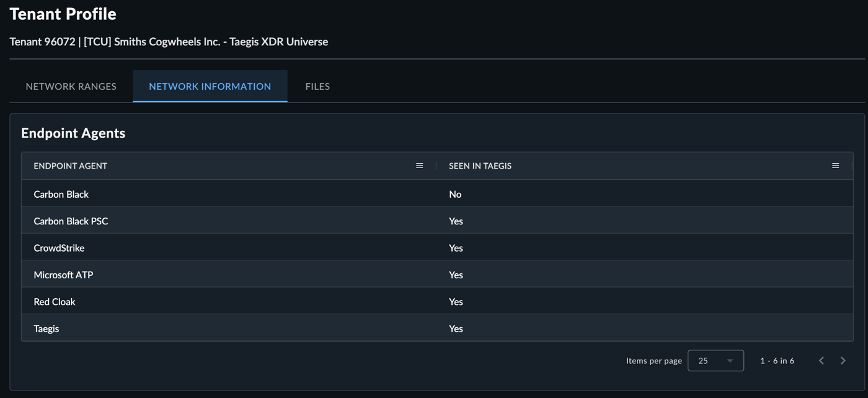Click Yes value in CrowdStrike row

[x=456, y=248]
